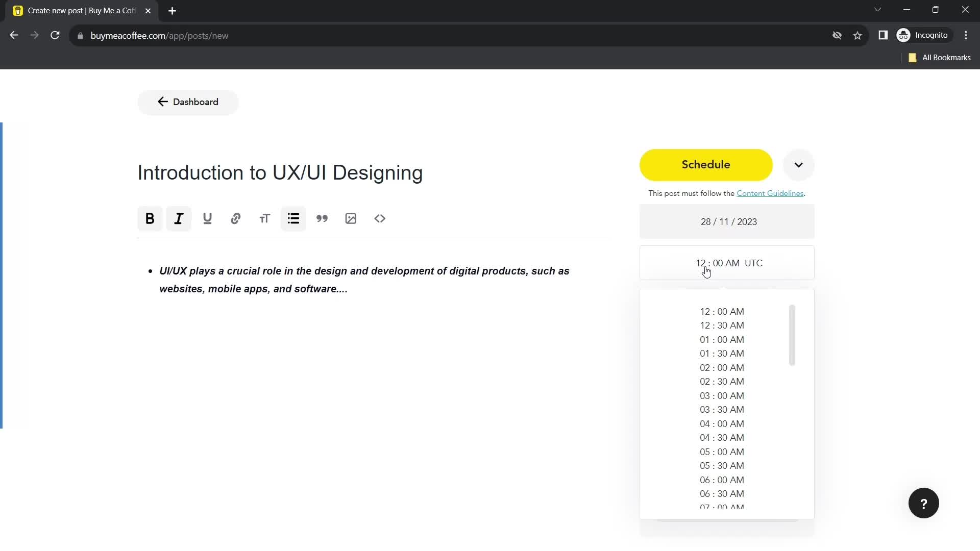This screenshot has width=980, height=551.
Task: Toggle the bulleted list icon
Action: click(293, 219)
